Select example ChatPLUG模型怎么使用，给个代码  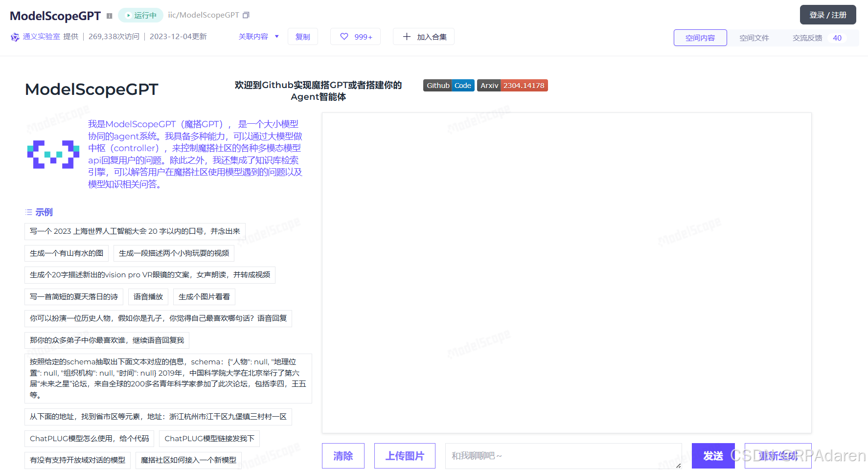pos(90,439)
